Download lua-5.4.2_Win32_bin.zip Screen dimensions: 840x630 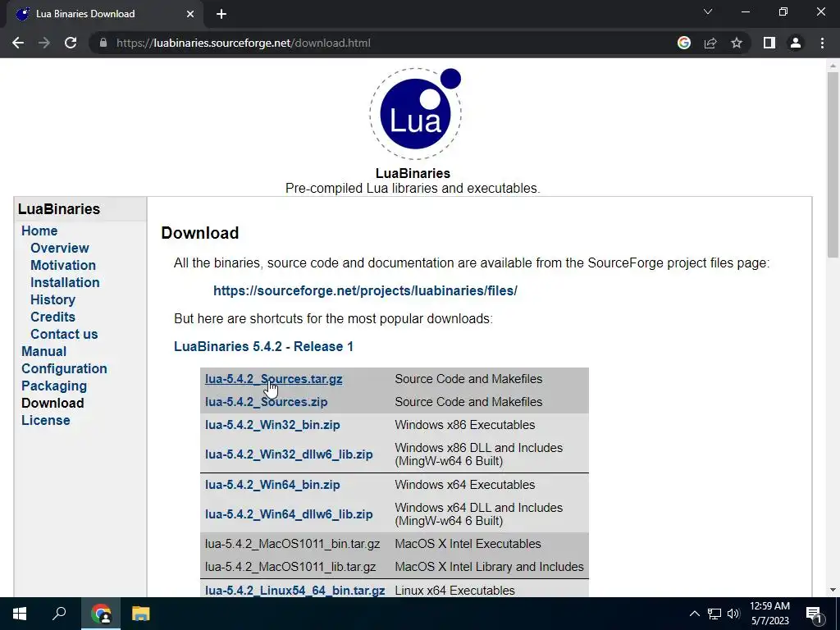coord(272,425)
